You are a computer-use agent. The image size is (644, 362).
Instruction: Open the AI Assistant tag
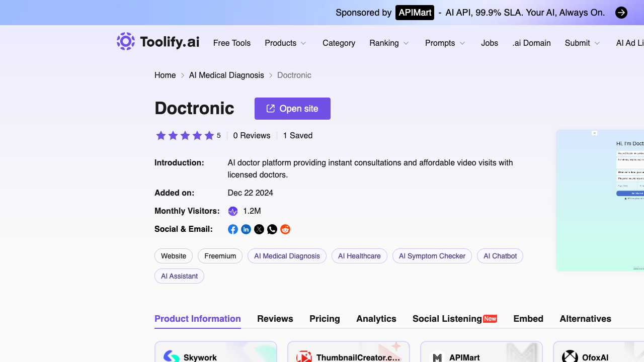click(179, 276)
